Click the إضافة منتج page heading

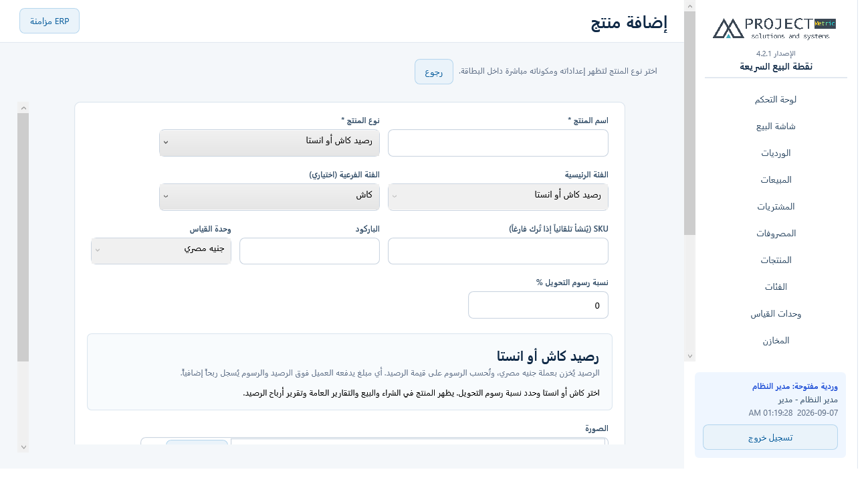(x=629, y=23)
